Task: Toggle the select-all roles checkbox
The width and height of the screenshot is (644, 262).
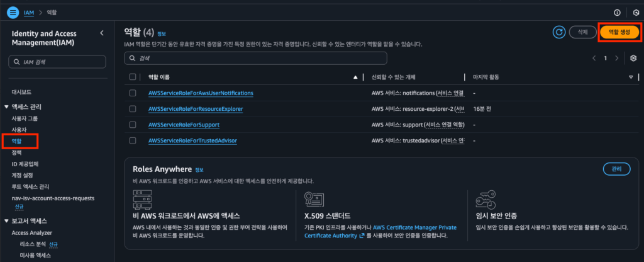Action: click(x=132, y=77)
